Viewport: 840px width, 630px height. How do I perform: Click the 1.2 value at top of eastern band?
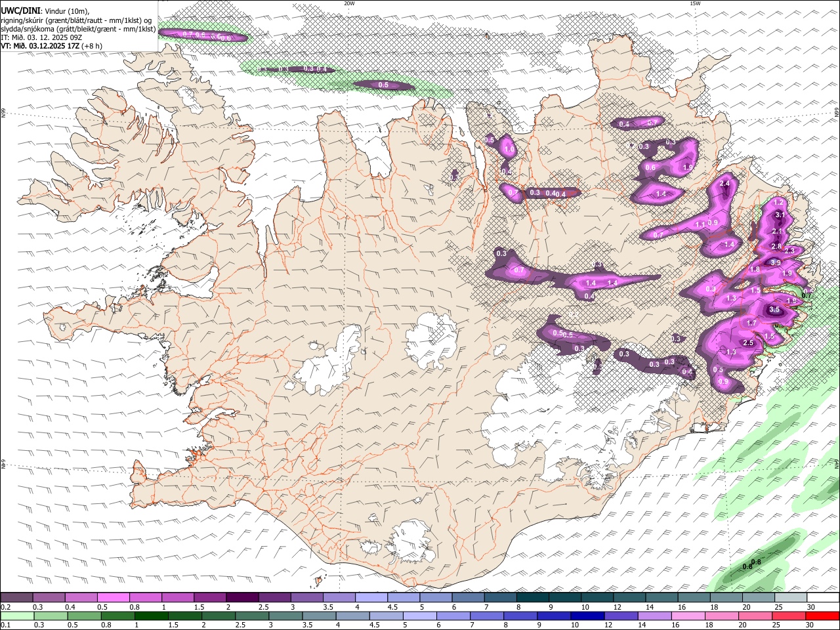(779, 202)
